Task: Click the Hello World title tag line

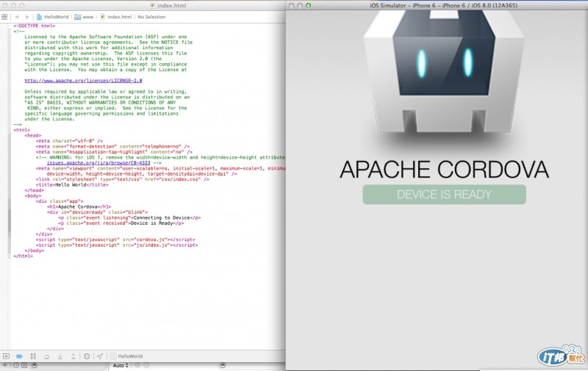Action: tap(72, 184)
